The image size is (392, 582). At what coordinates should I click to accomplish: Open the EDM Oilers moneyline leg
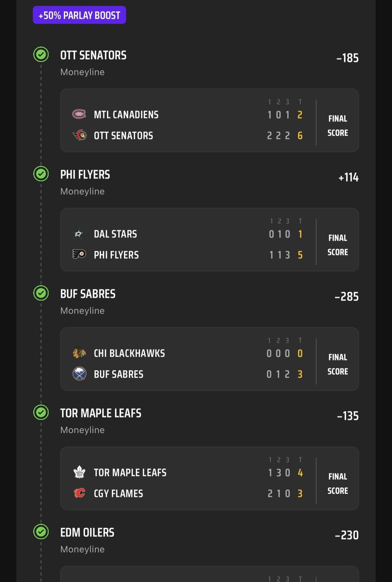87,533
